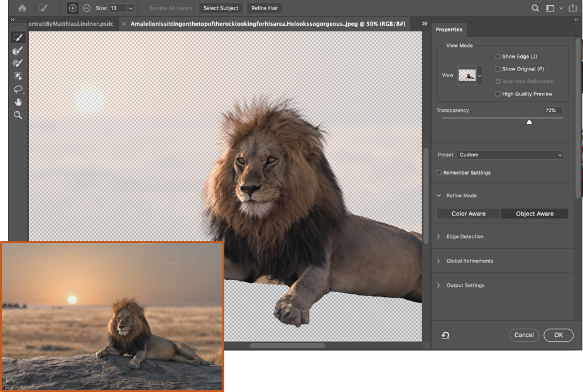Switch to subtract from selection mode

pos(87,8)
